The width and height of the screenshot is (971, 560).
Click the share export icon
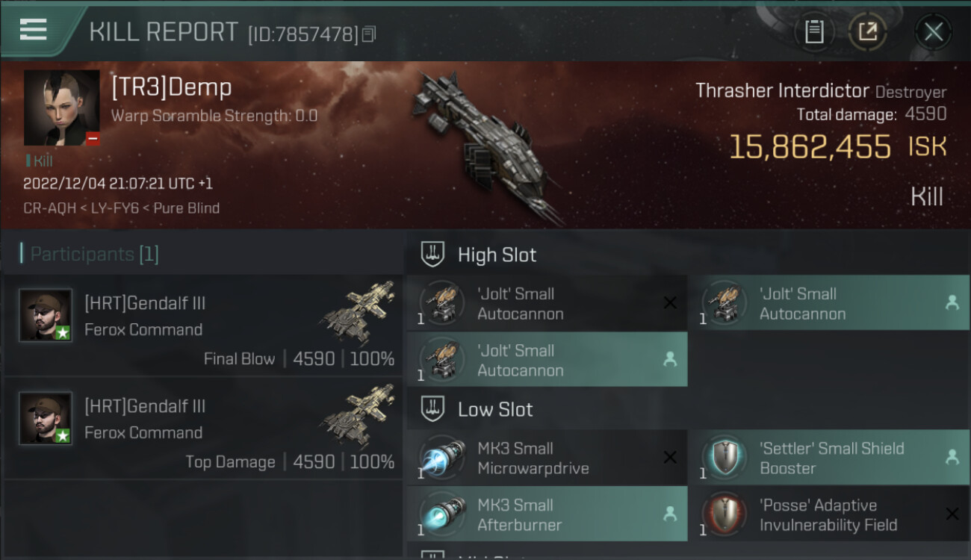tap(867, 31)
